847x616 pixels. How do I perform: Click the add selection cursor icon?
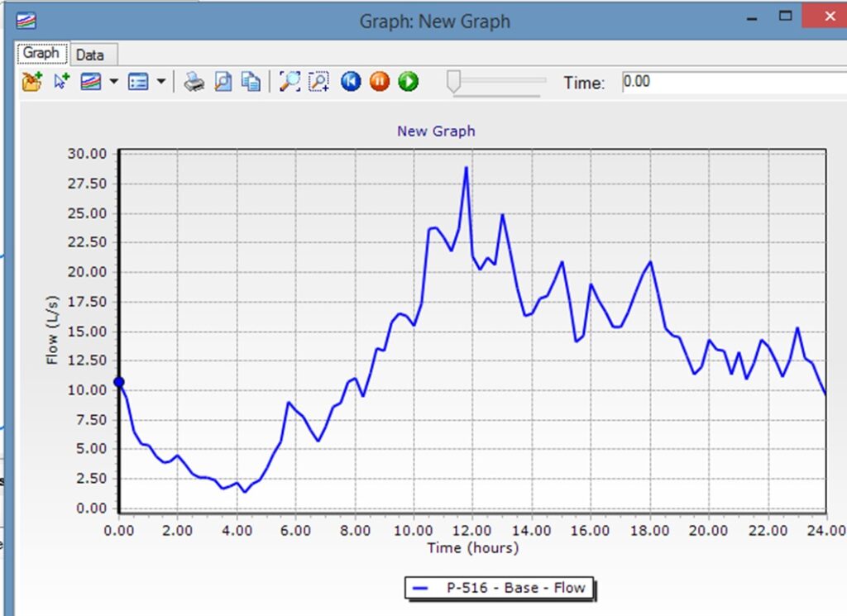coord(61,82)
